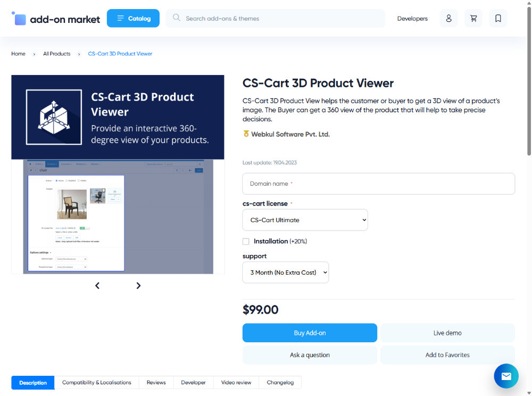The image size is (532, 396).
Task: Focus the Domain name input field
Action: click(x=378, y=184)
